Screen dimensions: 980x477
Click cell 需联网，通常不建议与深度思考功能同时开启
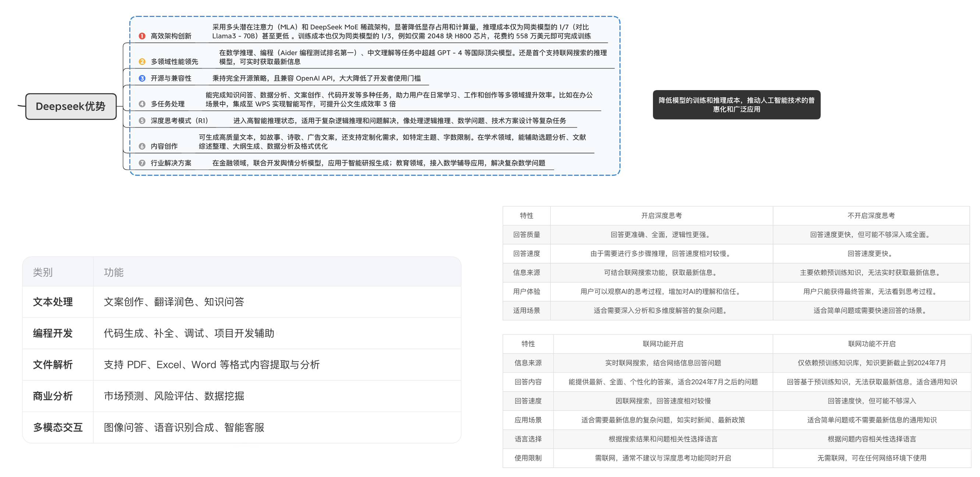(x=663, y=458)
